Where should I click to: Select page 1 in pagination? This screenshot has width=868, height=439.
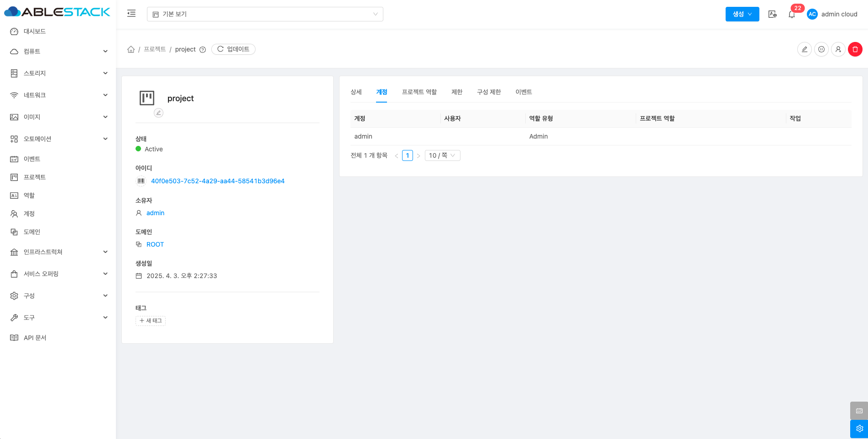pos(408,155)
